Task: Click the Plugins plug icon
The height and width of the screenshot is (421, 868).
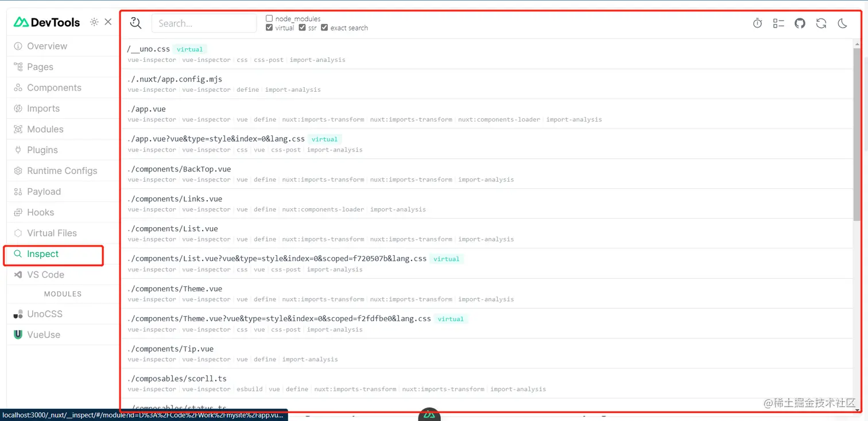Action: [18, 150]
